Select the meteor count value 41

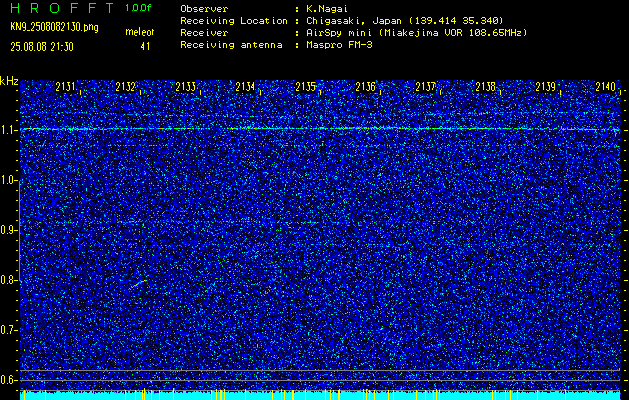pos(145,47)
